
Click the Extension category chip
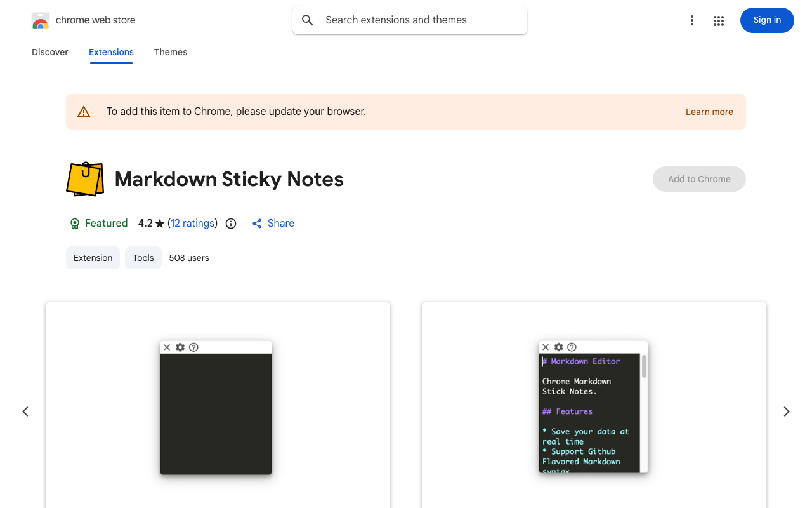(x=93, y=258)
